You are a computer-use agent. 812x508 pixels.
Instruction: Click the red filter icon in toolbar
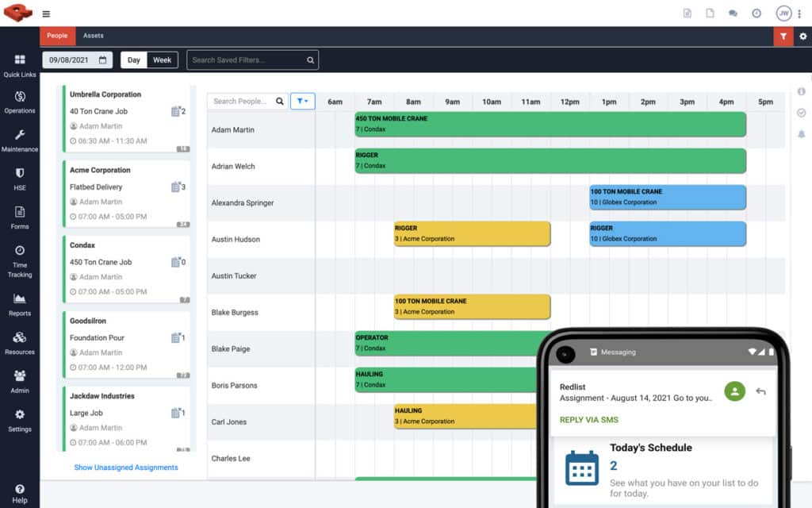point(783,37)
